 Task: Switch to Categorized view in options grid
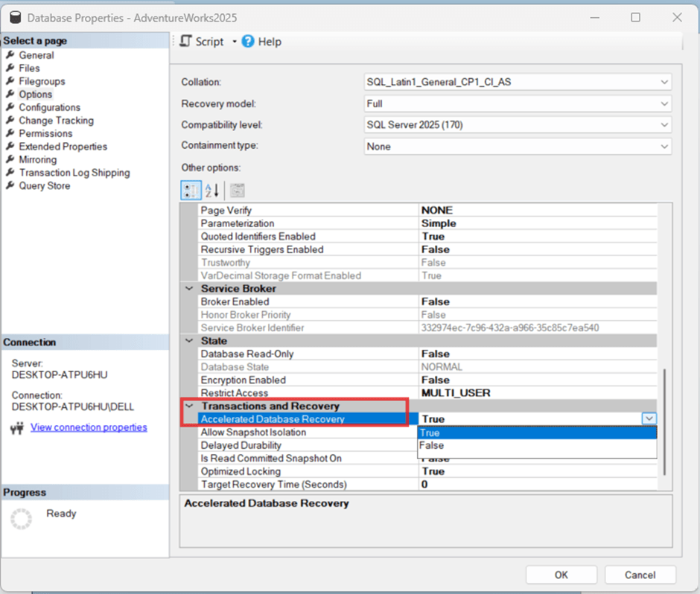[191, 191]
